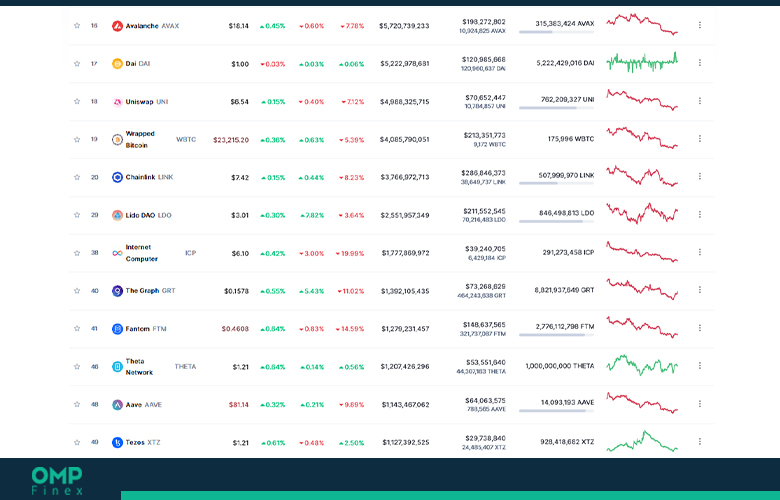Toggle the Chainlink favorite star
The width and height of the screenshot is (780, 500).
77,177
